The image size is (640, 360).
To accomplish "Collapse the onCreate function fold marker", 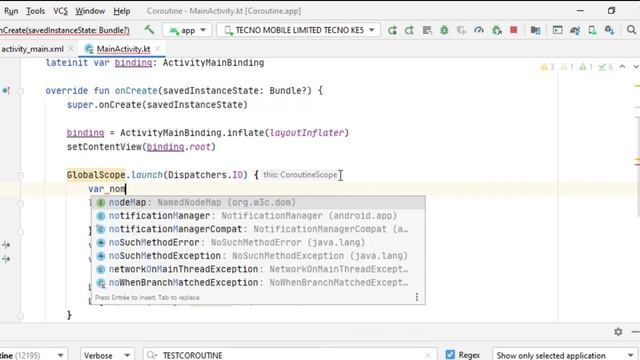I will 20,91.
